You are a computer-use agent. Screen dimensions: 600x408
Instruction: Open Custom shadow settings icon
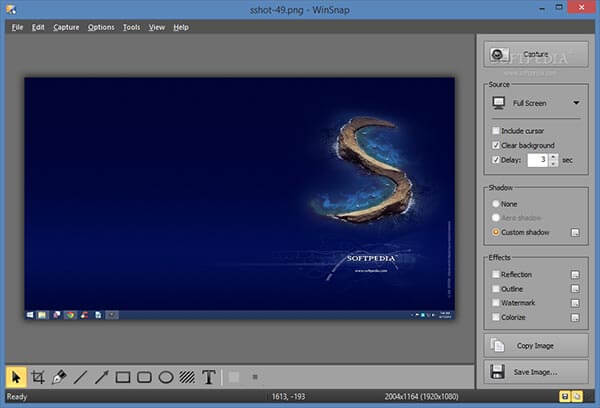[x=575, y=233]
